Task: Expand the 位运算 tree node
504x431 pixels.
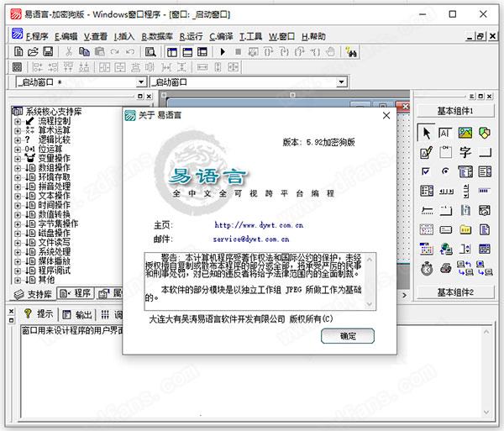Action: [18, 150]
